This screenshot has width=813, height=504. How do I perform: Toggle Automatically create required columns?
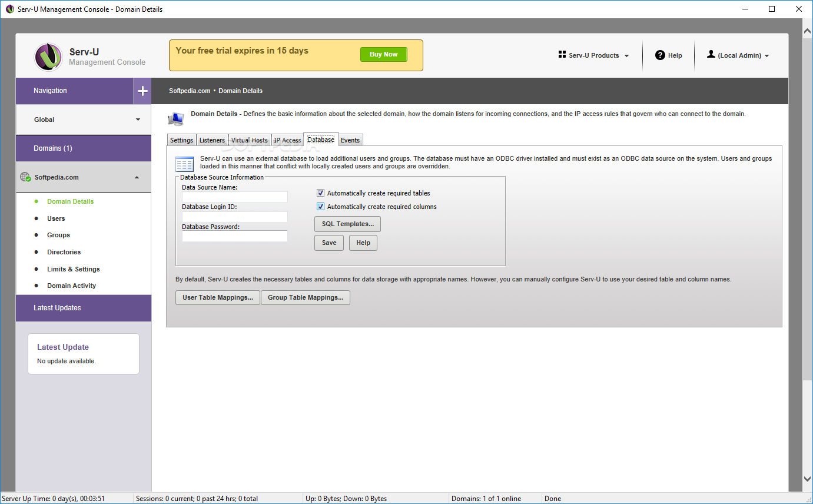321,207
